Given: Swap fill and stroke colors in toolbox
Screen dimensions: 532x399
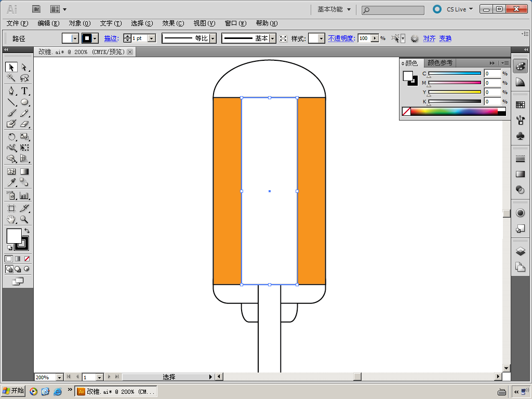Looking at the screenshot, I should 27,231.
